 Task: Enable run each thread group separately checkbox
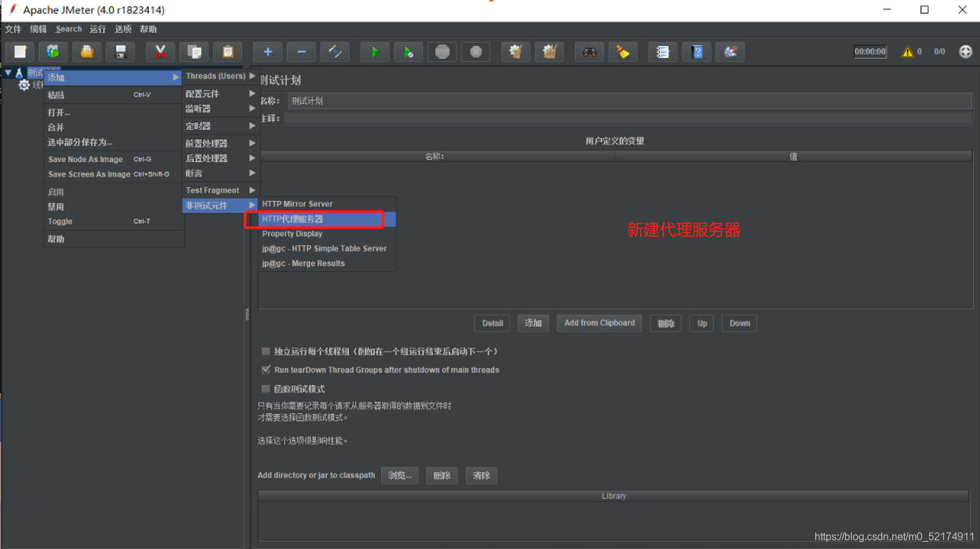[x=266, y=351]
